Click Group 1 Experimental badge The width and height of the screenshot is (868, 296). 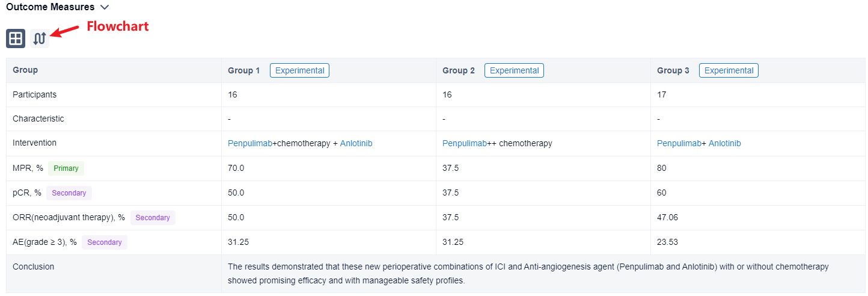point(299,70)
